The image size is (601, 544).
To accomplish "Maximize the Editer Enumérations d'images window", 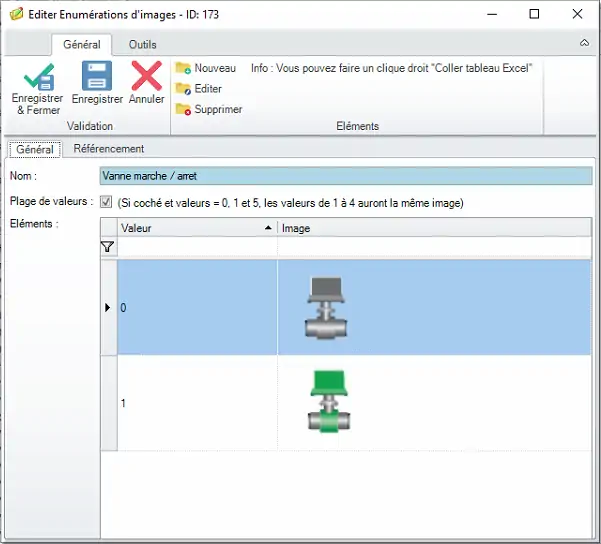I will (x=534, y=14).
